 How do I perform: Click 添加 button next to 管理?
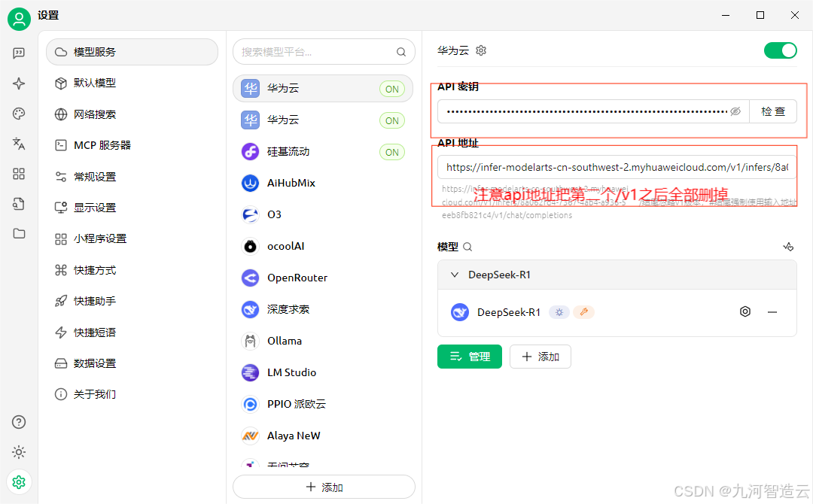(x=540, y=357)
